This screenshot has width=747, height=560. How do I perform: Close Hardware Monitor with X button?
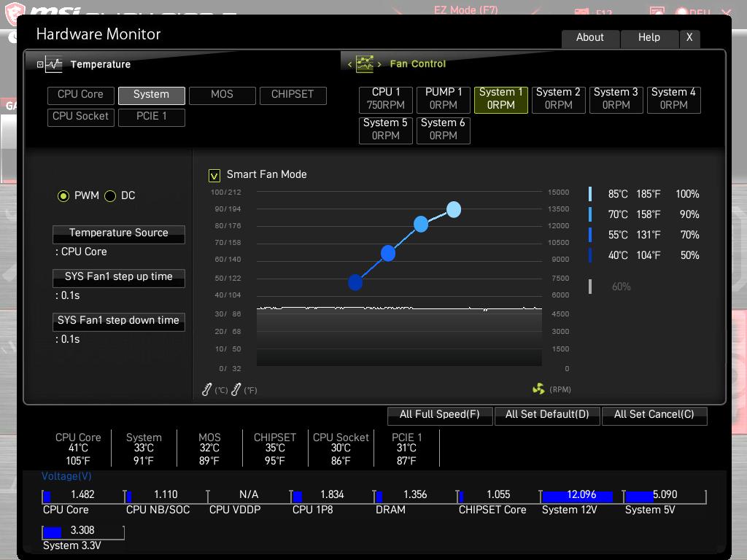[x=689, y=38]
